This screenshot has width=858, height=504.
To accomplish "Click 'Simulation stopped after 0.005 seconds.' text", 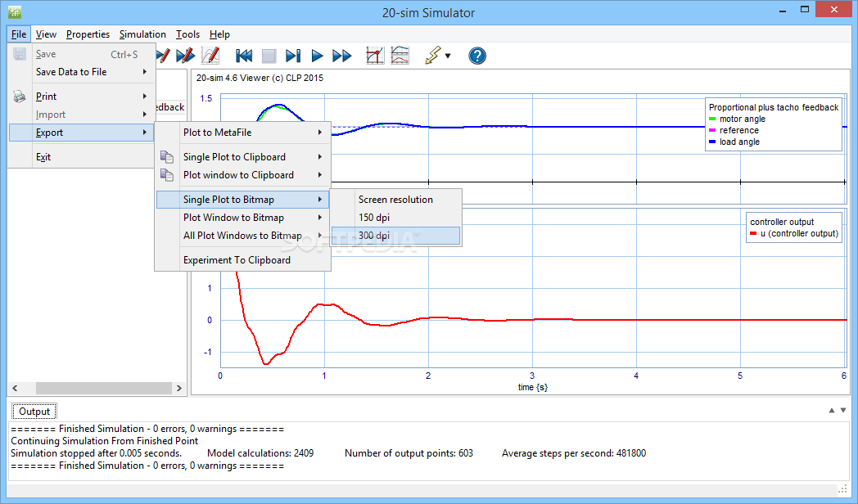I will tap(97, 453).
